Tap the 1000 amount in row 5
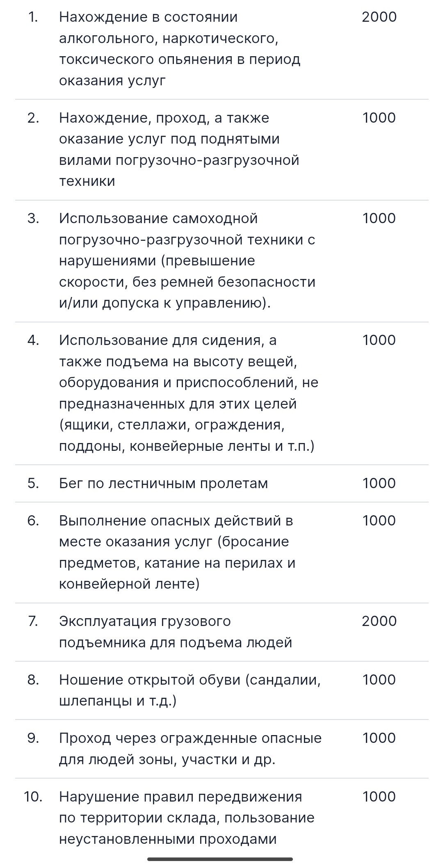 379,483
